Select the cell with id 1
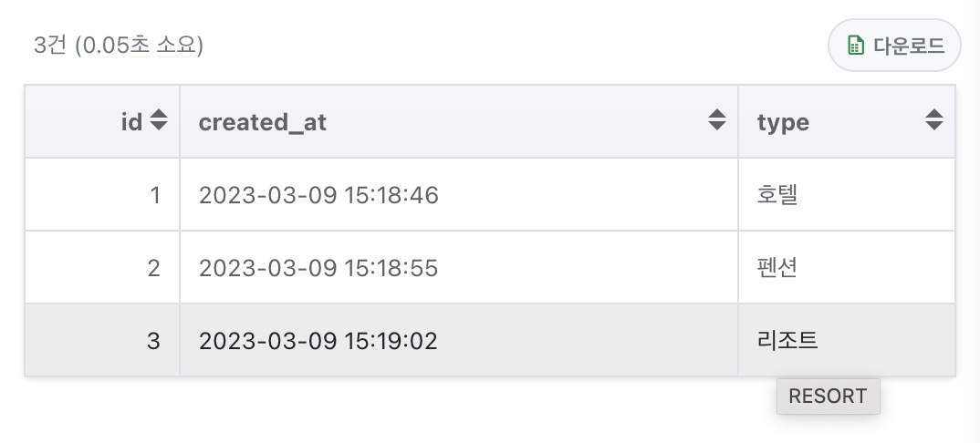The image size is (980, 443). click(x=102, y=195)
